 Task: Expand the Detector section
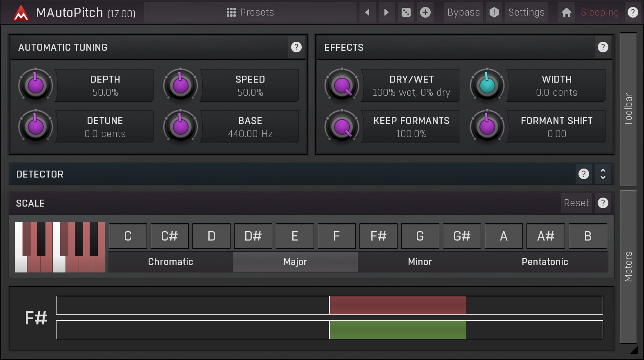coord(603,174)
